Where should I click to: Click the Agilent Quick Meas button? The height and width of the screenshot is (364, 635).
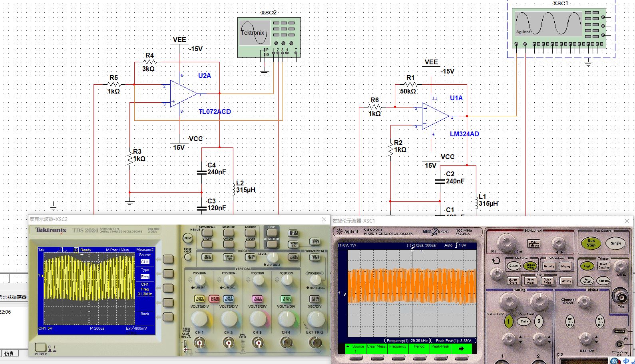pos(531,266)
